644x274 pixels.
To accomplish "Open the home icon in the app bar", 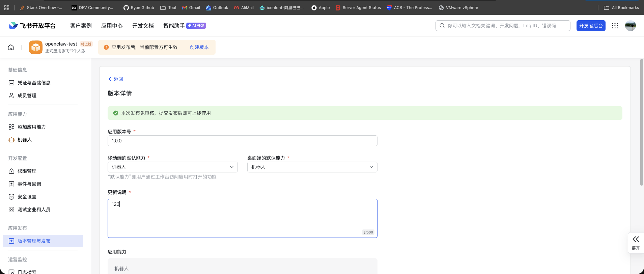I will pyautogui.click(x=11, y=47).
